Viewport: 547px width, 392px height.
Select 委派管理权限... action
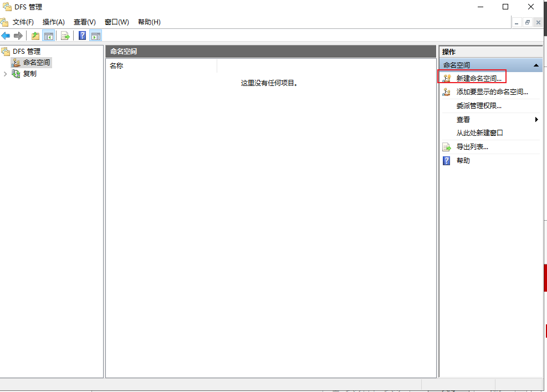pyautogui.click(x=479, y=106)
